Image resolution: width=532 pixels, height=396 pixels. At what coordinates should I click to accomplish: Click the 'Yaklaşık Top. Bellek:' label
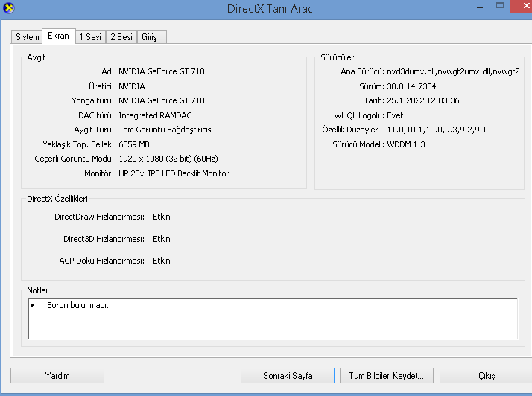click(x=78, y=144)
